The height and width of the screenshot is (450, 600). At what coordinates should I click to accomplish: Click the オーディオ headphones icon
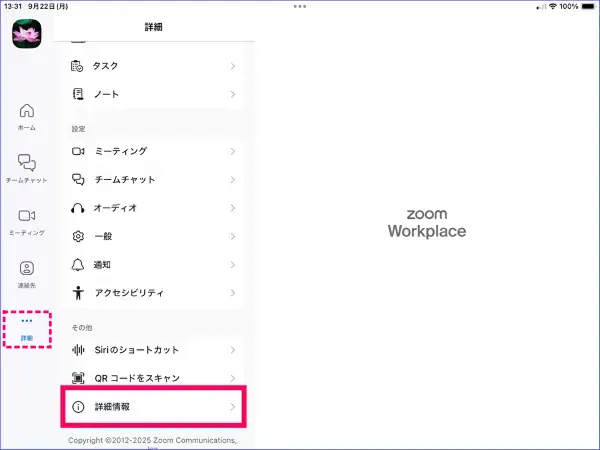[x=78, y=208]
